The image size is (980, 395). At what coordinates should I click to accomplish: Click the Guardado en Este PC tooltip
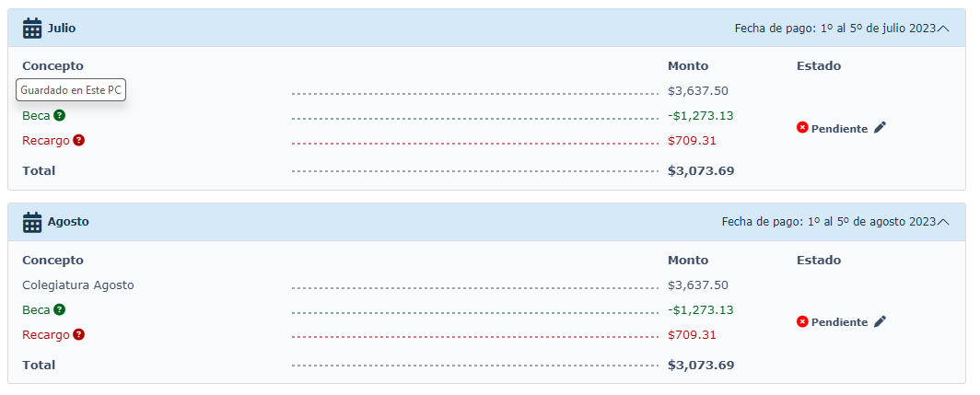[x=71, y=90]
